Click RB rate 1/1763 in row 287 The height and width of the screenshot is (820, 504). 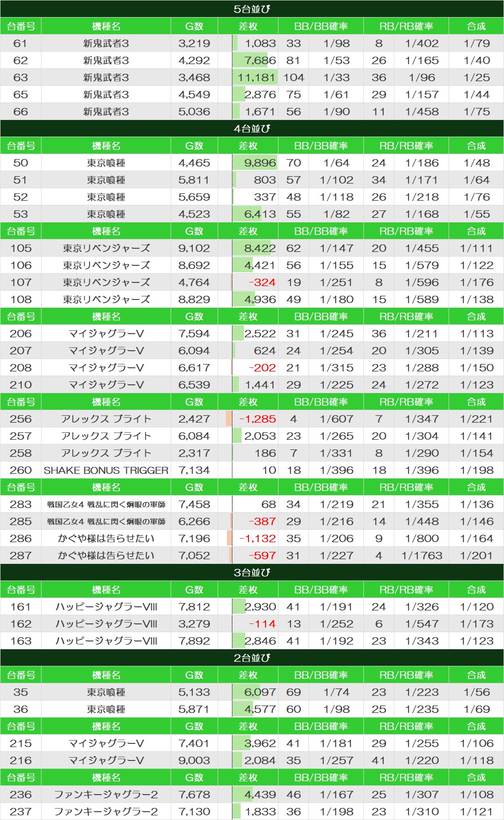tap(421, 556)
